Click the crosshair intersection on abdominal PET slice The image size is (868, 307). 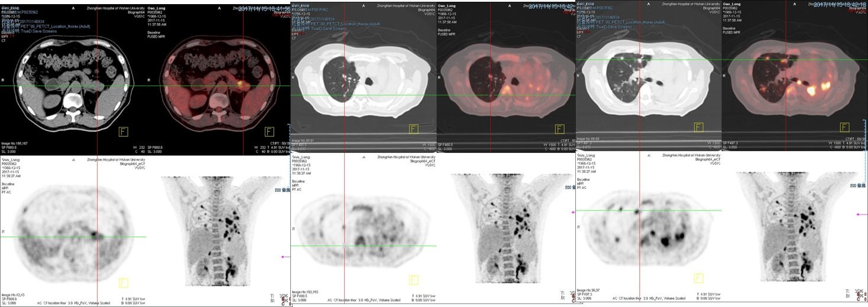point(97,237)
